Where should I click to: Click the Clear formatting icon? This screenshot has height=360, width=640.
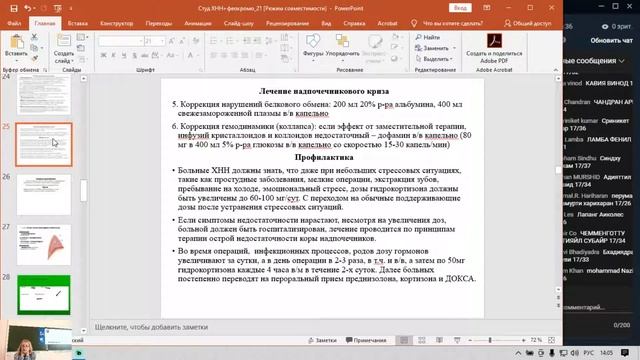coord(196,41)
